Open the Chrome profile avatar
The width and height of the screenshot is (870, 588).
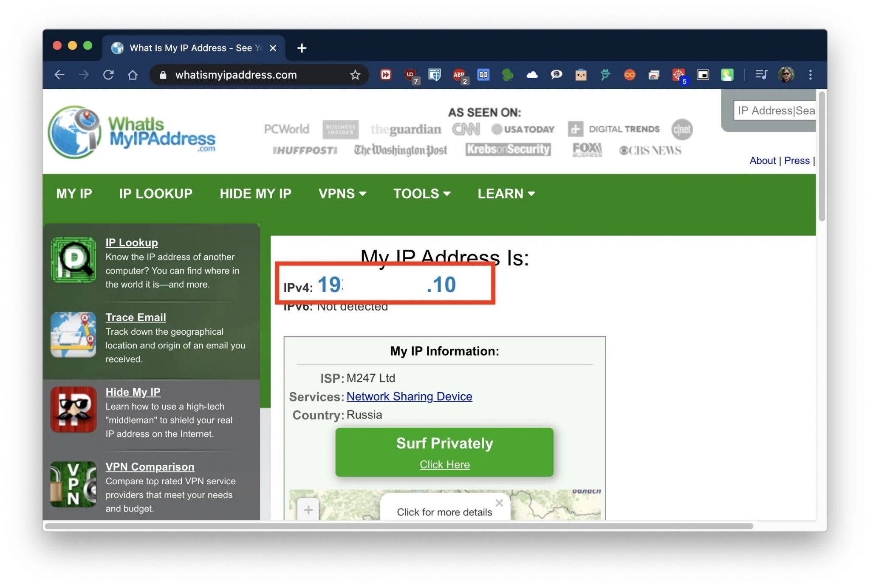(786, 75)
